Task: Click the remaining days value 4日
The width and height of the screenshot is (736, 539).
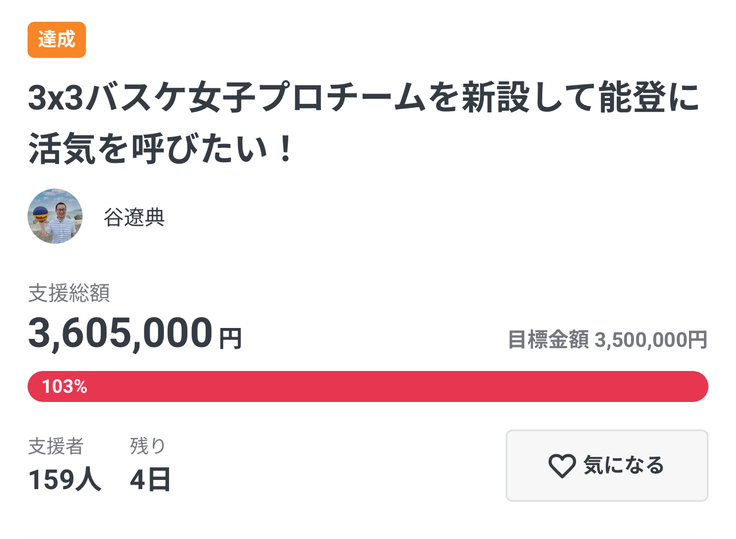Action: (x=150, y=479)
